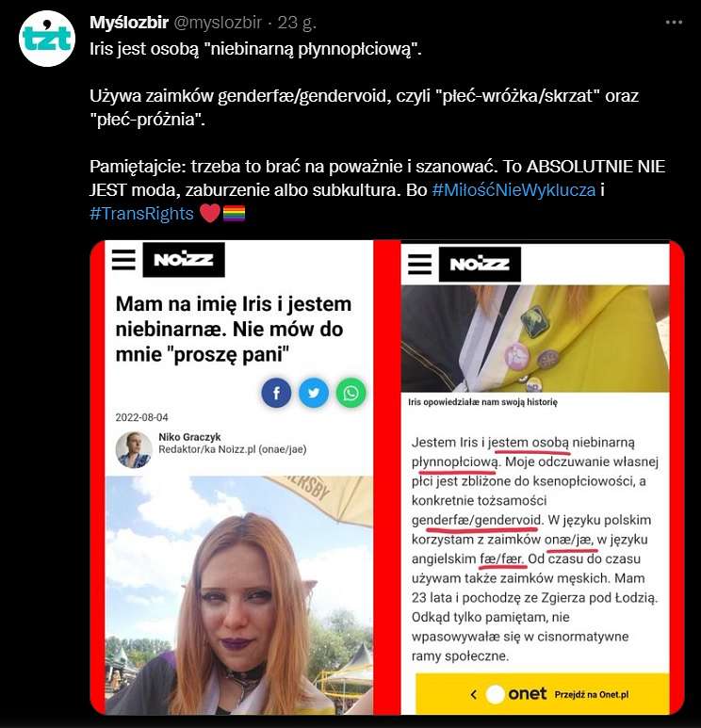The height and width of the screenshot is (728, 701).
Task: Open hamburger menu in right Noizz screenshot
Action: (x=420, y=265)
